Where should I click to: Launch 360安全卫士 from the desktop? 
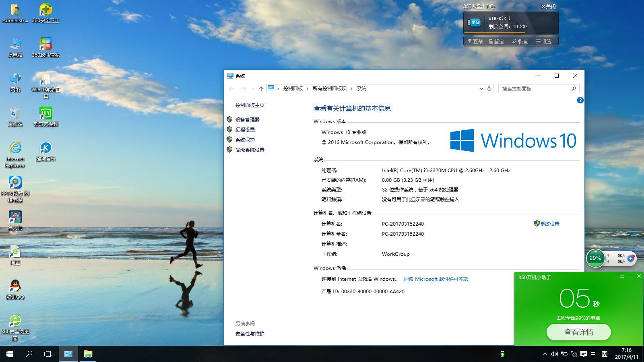46,13
